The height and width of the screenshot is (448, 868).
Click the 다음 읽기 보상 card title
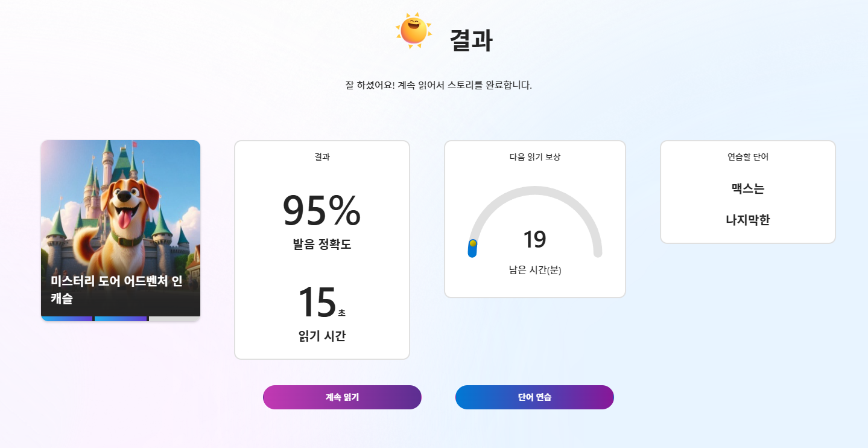tap(535, 157)
